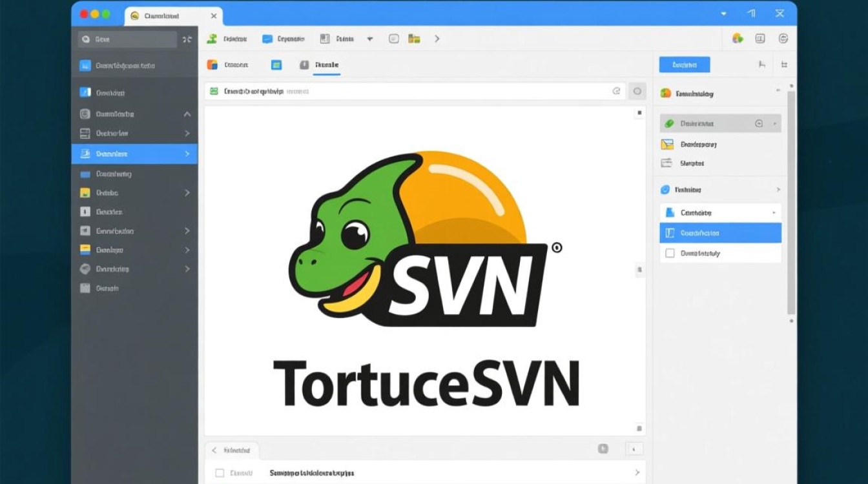
Task: Click the rounded square icon beside the toolbar folder
Action: (x=393, y=39)
